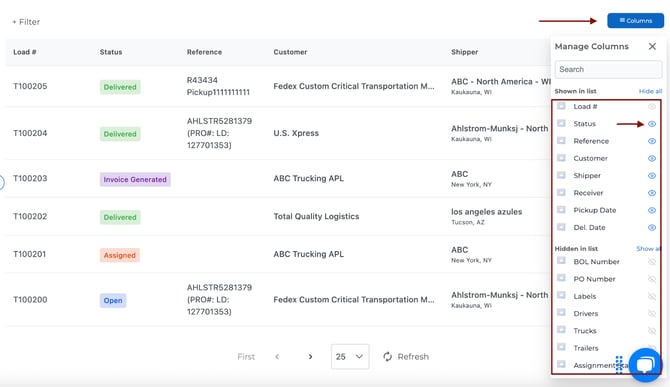Toggle the Customer column eye icon

652,158
